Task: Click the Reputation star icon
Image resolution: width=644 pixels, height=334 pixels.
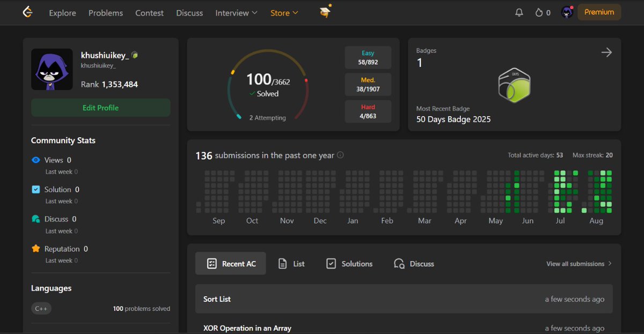Action: click(x=36, y=249)
